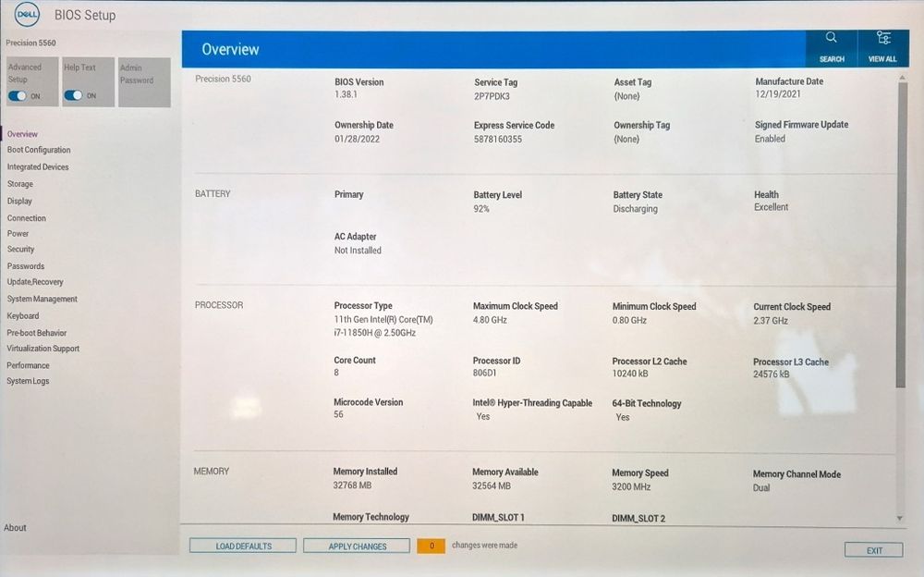Click Minimum Clock Speed 0.80 GHz
The image size is (924, 577).
(629, 320)
